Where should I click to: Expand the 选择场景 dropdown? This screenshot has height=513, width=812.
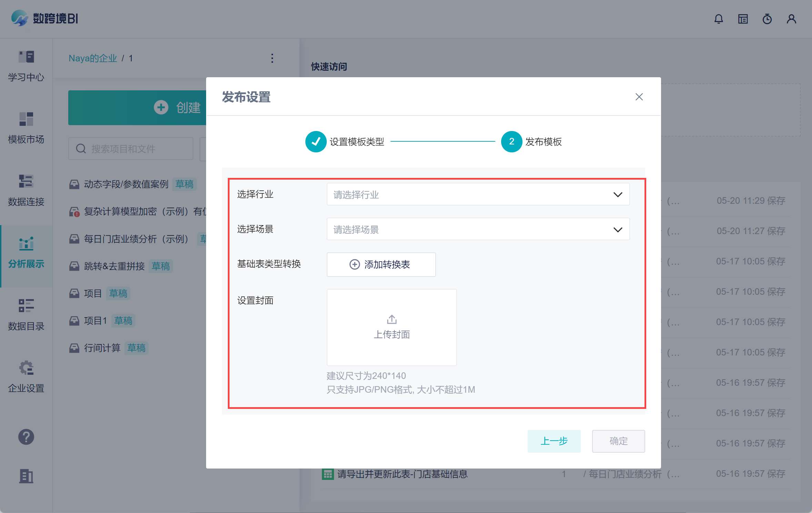pos(478,229)
